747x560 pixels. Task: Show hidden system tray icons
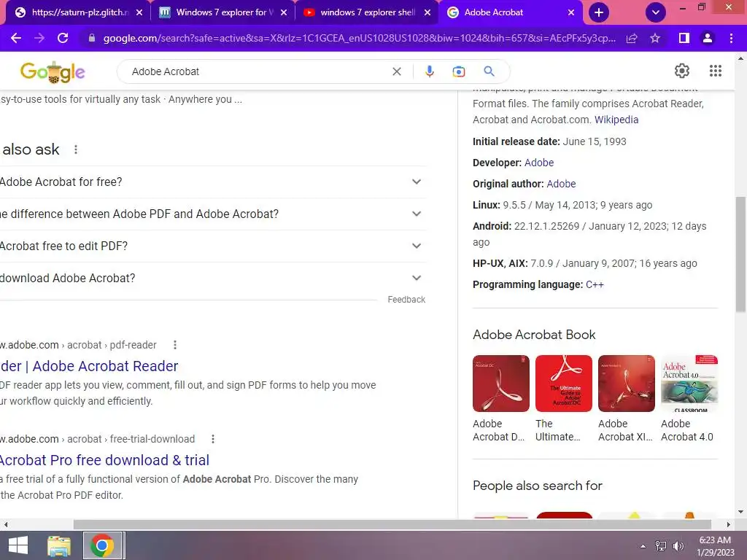(x=643, y=546)
